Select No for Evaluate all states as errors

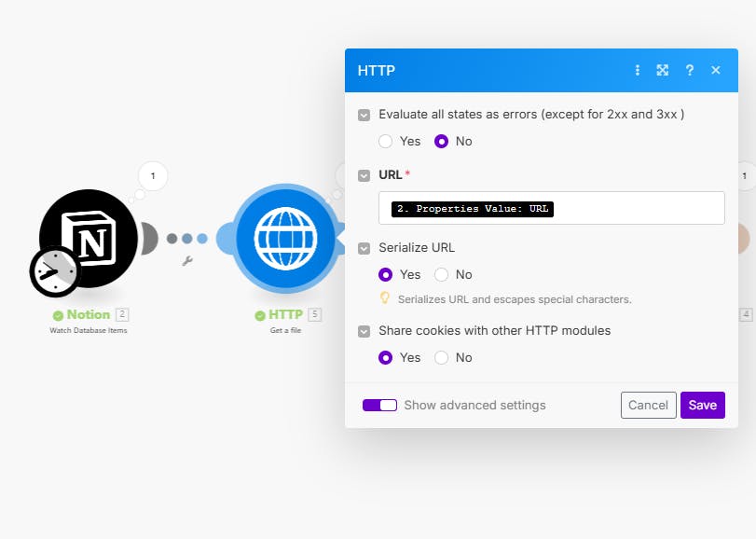click(x=442, y=142)
